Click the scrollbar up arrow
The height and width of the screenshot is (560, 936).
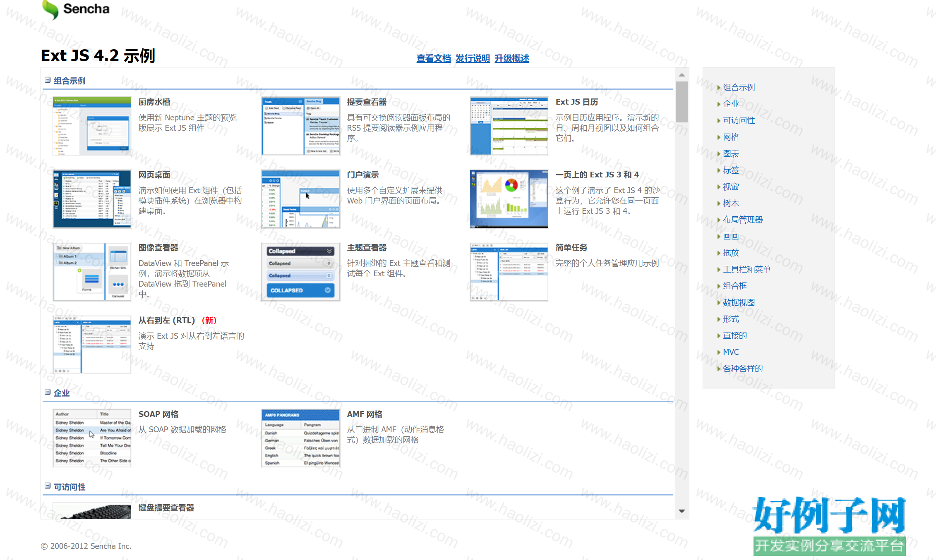682,75
